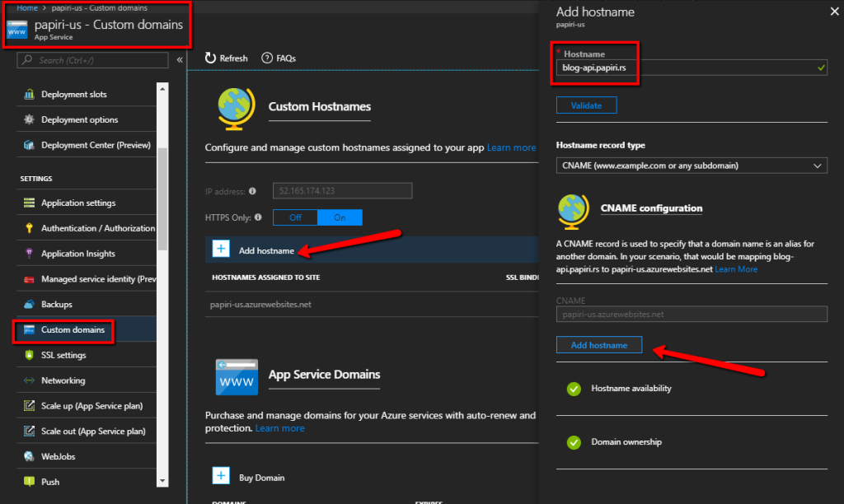Open Deployment Center (Preview) icon
This screenshot has width=844, height=504.
pos(29,145)
